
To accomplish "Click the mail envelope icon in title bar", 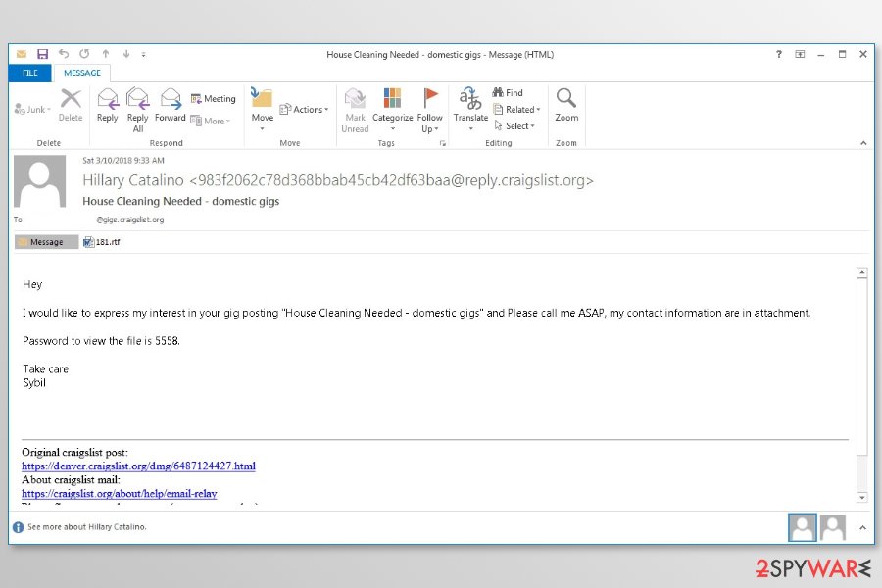I will pyautogui.click(x=22, y=54).
